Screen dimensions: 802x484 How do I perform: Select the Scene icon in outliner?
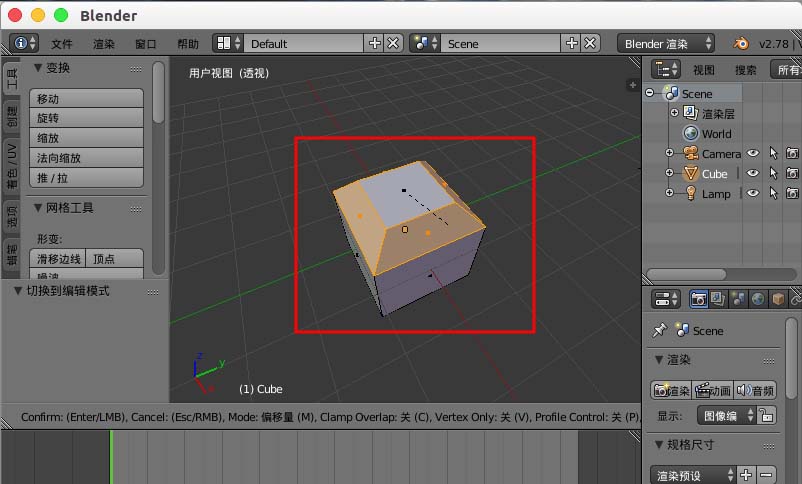(x=672, y=94)
